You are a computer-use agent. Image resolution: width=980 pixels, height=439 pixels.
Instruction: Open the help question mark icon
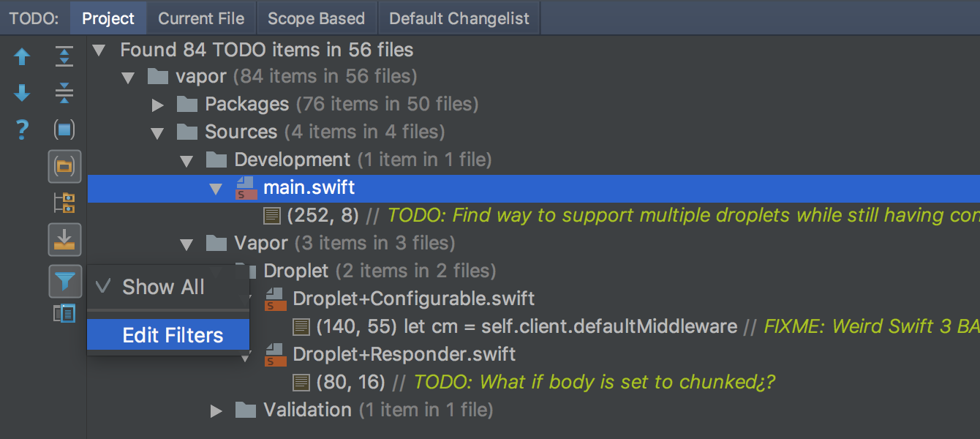click(22, 131)
